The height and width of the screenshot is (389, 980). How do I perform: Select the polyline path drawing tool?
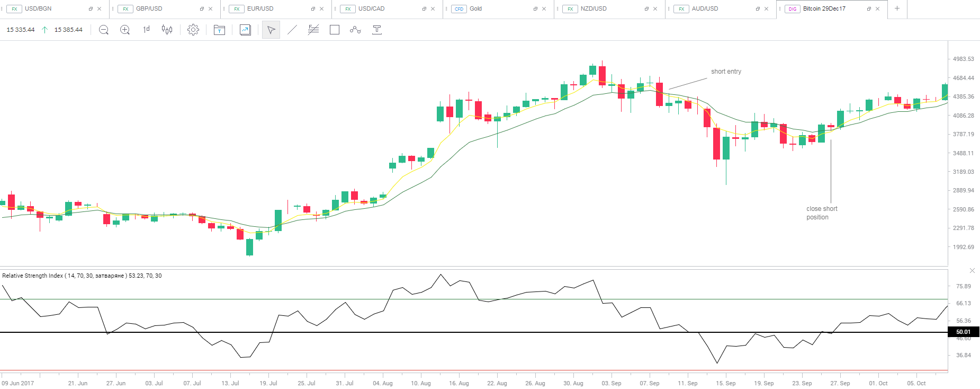(355, 30)
